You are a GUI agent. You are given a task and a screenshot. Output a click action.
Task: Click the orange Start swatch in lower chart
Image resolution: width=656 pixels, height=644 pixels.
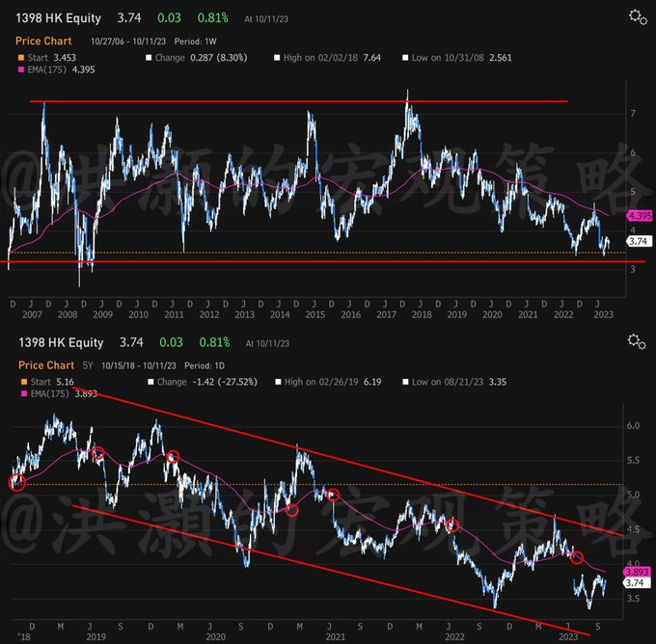24,382
